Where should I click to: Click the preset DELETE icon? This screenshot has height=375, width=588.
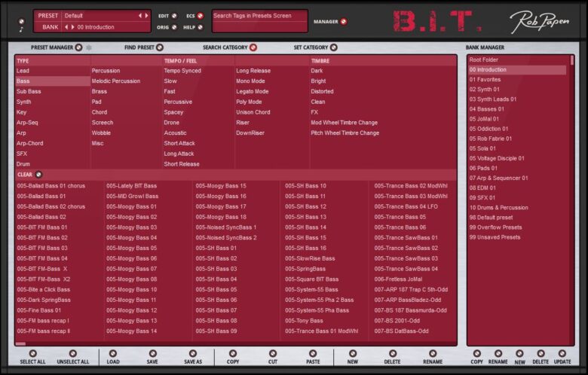392,352
